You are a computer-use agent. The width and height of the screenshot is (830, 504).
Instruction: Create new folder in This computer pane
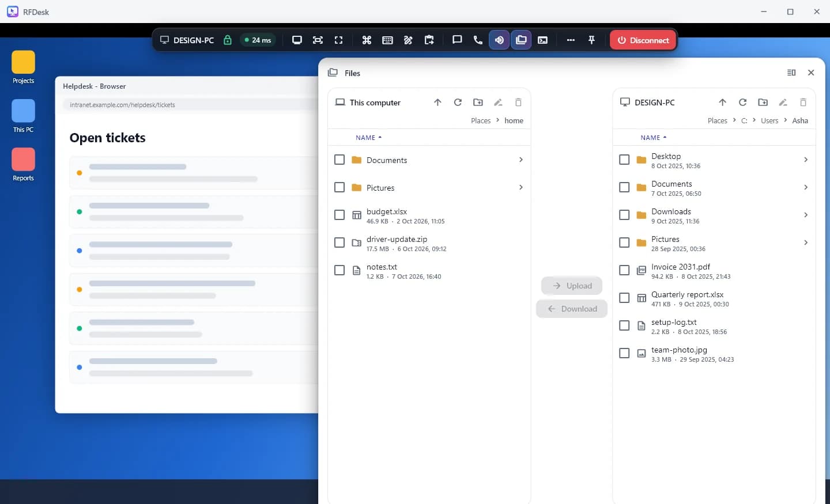click(478, 103)
